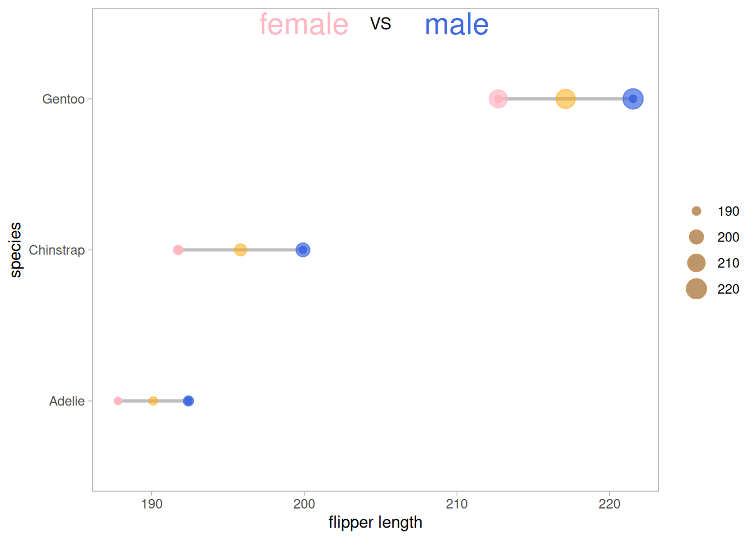Image resolution: width=756 pixels, height=540 pixels.
Task: Pick the orange Adelie midpoint dot
Action: (153, 401)
